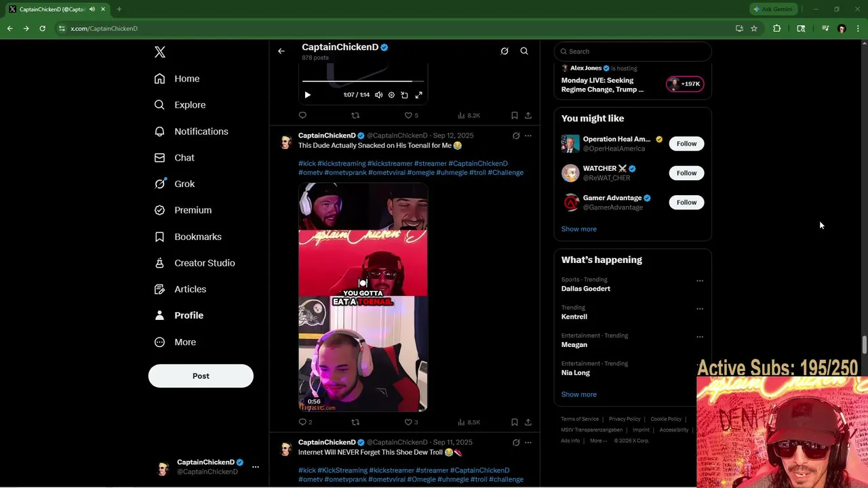Click #Challenge hashtag in Sep 12 post
This screenshot has width=868, height=488.
[505, 172]
